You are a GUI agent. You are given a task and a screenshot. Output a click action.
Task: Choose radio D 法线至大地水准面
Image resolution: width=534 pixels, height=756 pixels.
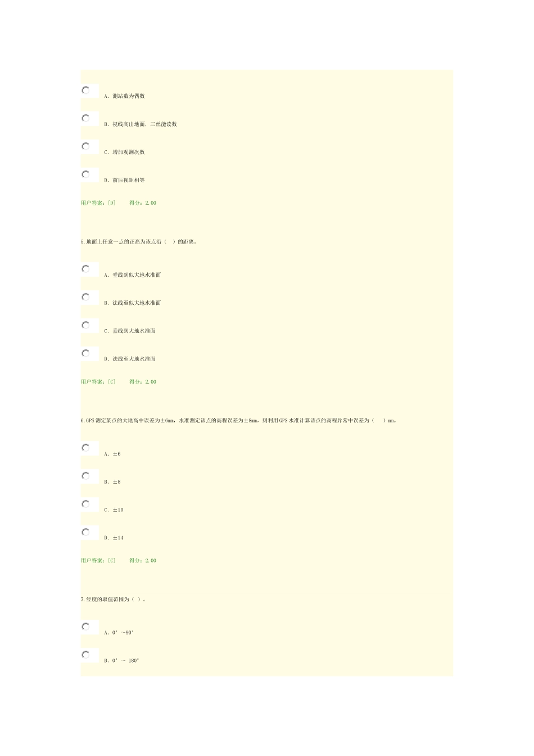click(x=86, y=353)
